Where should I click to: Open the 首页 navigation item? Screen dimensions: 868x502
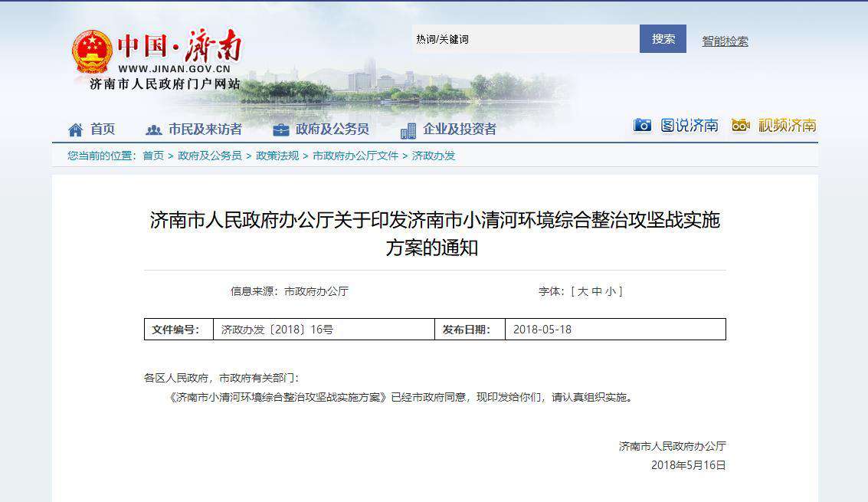point(102,129)
